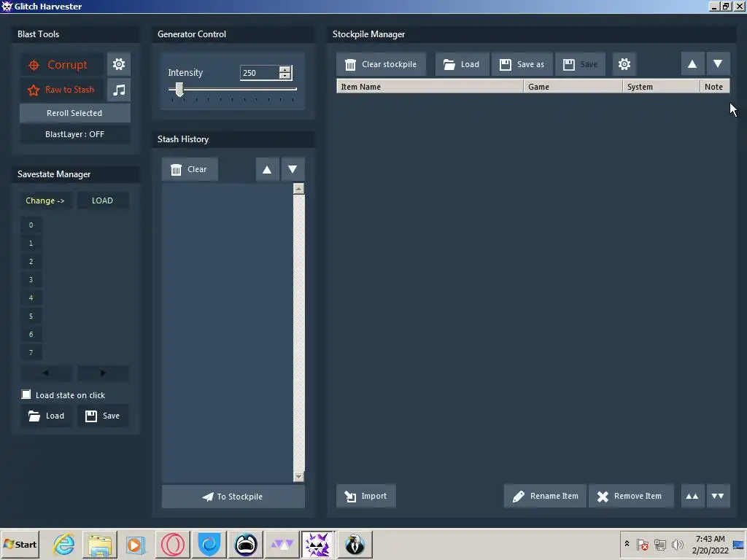Screen dimensions: 747x560
Task: Select savestate slot 1
Action: [x=31, y=244]
